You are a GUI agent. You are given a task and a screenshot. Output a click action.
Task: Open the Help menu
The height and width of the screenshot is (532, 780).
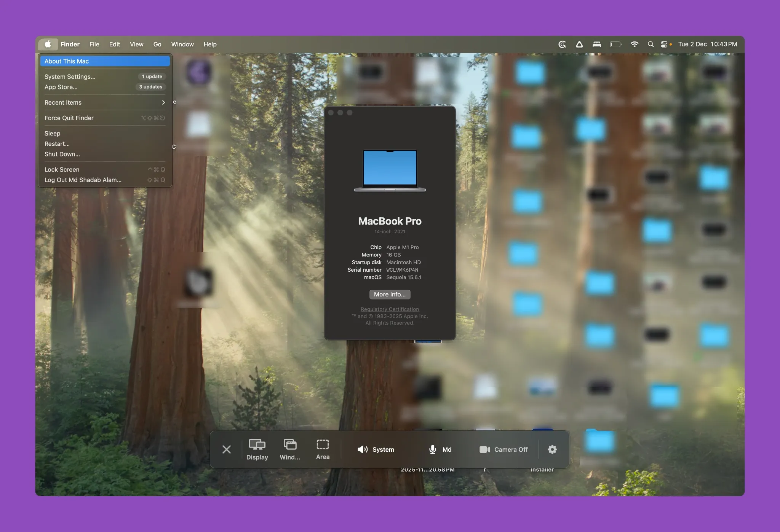coord(210,44)
